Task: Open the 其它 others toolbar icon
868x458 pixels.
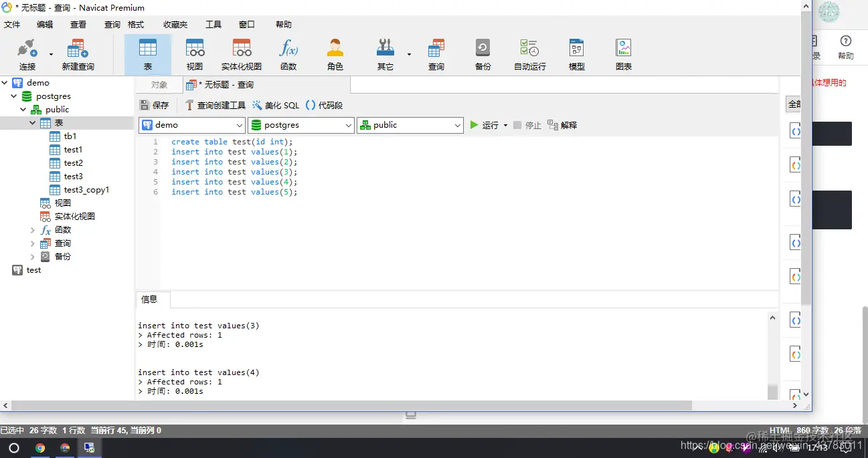Action: 385,55
